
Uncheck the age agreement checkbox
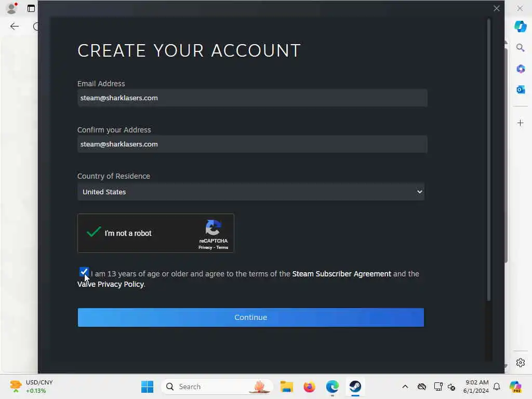point(84,272)
